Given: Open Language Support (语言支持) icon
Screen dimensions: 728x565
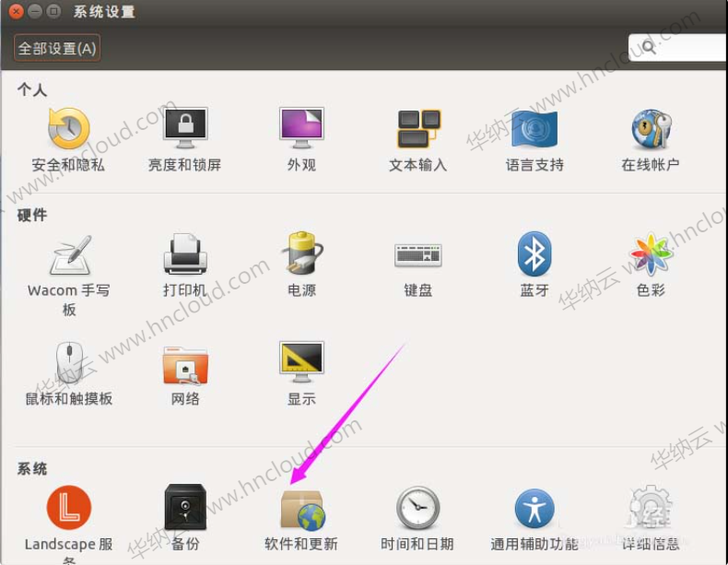Looking at the screenshot, I should (x=534, y=129).
